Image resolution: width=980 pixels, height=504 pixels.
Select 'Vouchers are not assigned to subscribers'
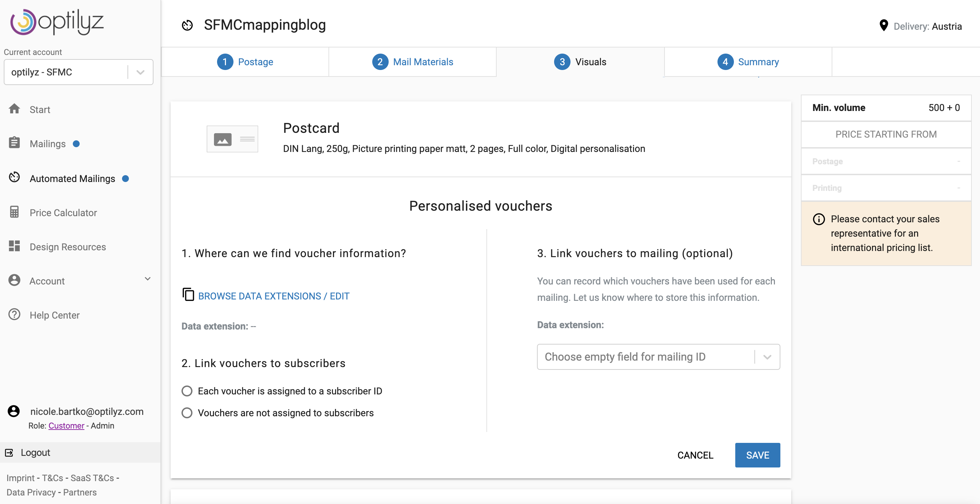(187, 413)
